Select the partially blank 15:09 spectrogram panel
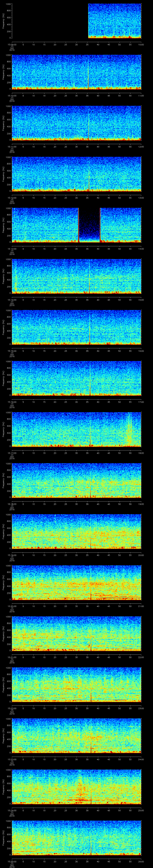153x868 pixels. point(76,21)
